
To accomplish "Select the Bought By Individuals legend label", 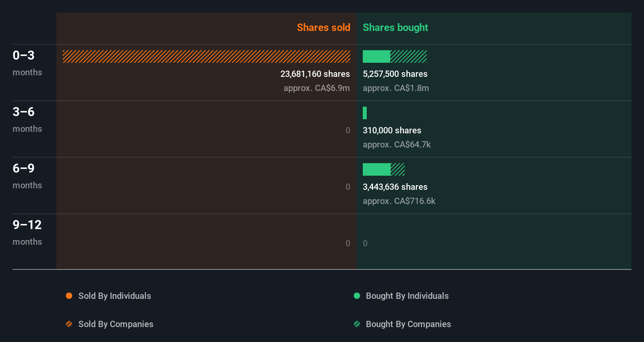I will pos(407,296).
